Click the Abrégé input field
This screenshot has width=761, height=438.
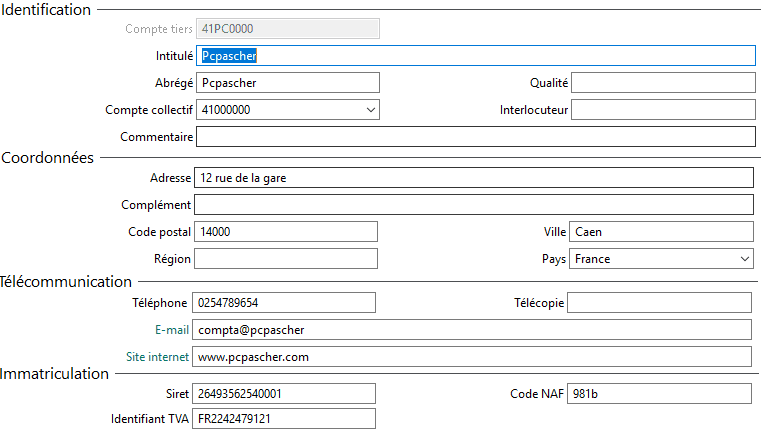pos(288,83)
